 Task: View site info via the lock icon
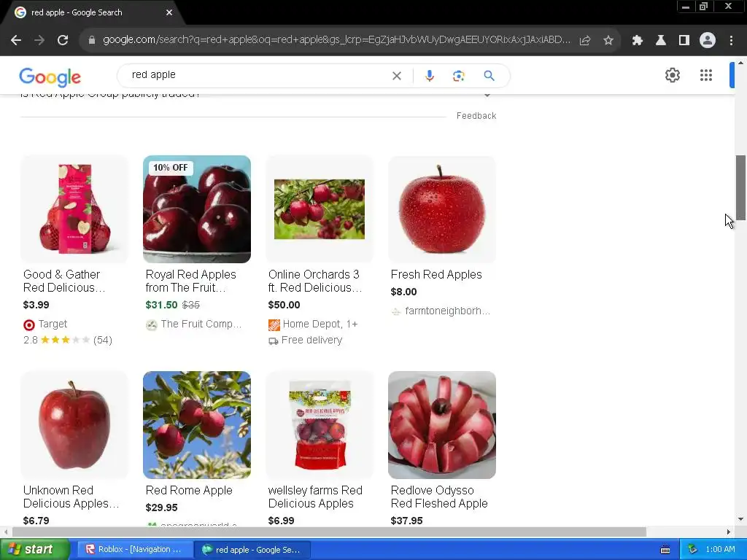(x=92, y=40)
